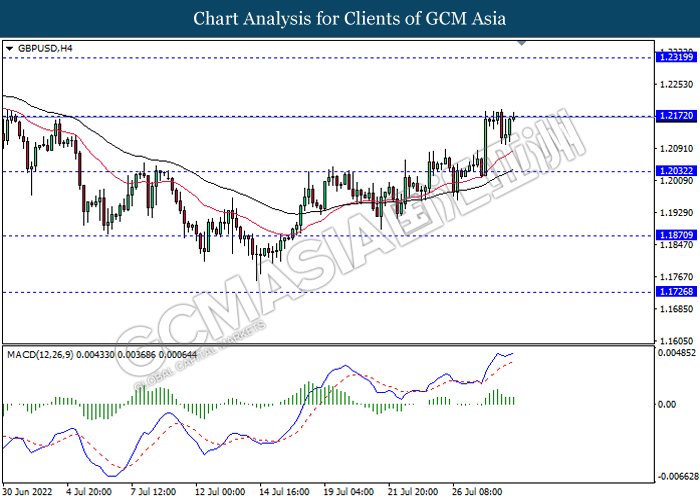
Task: Click the 1.17268 price level label
Action: [676, 292]
